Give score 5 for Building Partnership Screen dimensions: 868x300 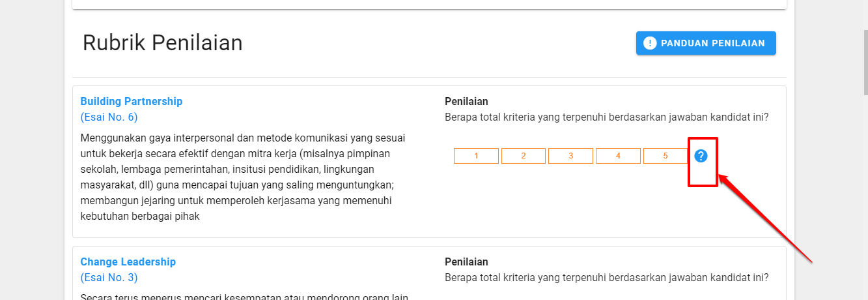point(665,156)
